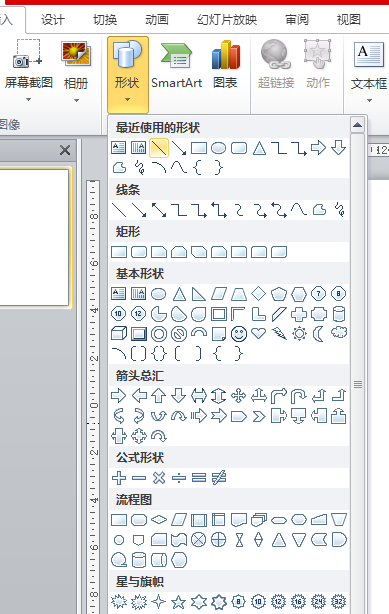The width and height of the screenshot is (389, 614).
Task: Pick the pentagon arrow in 箭头总汇
Action: (239, 416)
